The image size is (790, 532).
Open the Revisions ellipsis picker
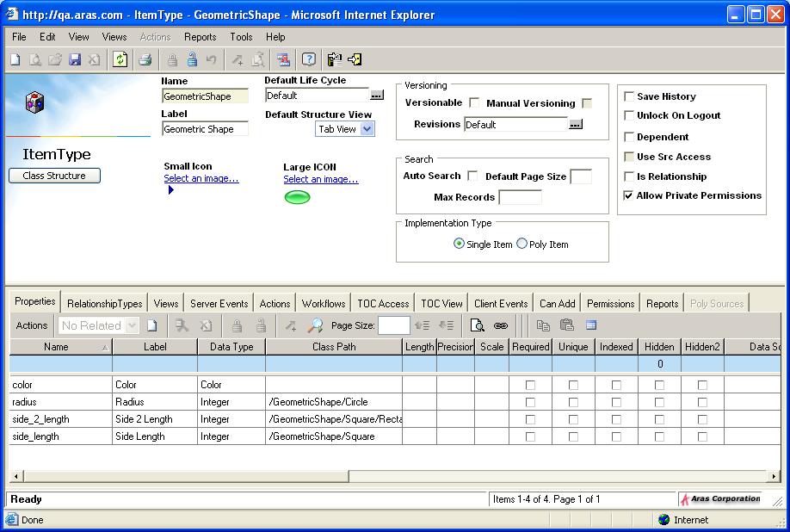(576, 125)
